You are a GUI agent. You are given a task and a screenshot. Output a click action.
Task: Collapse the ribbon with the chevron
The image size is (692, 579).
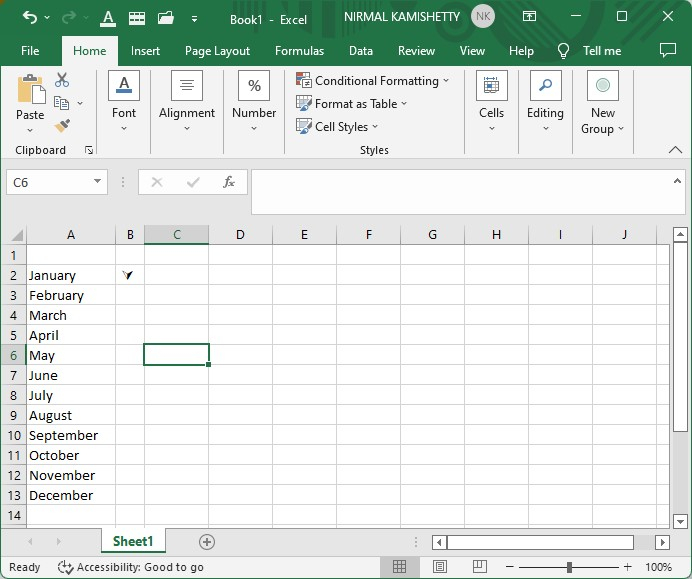675,150
